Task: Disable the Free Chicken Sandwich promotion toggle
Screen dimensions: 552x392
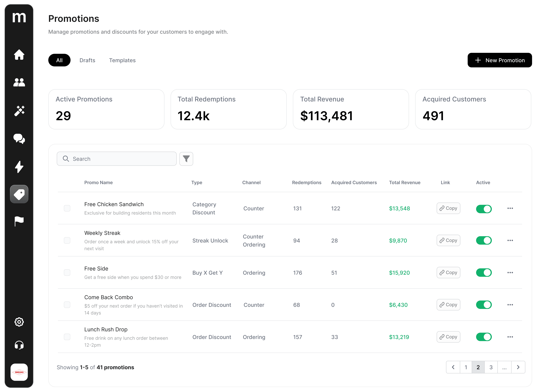Action: 484,209
